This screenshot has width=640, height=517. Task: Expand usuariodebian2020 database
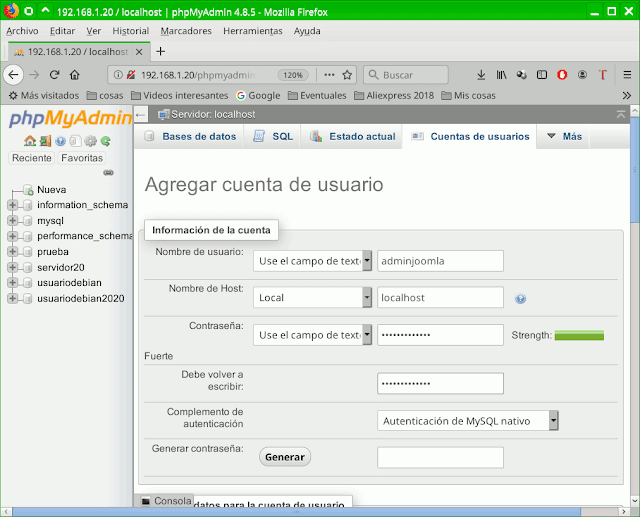click(x=13, y=298)
